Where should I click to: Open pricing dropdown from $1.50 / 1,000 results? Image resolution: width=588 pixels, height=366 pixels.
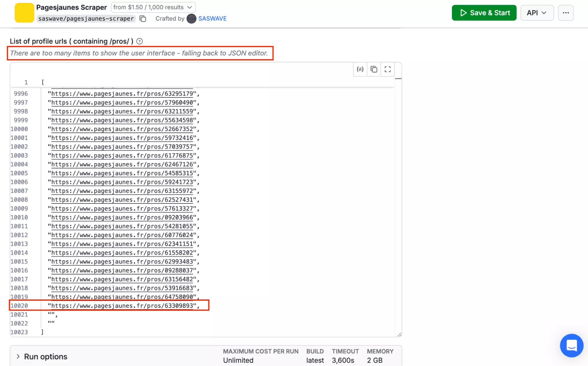click(153, 7)
